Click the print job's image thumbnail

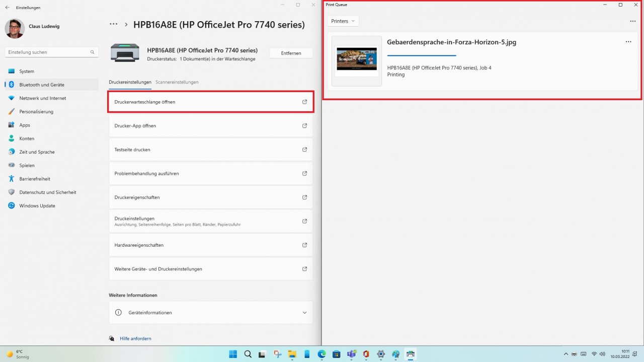pos(357,61)
